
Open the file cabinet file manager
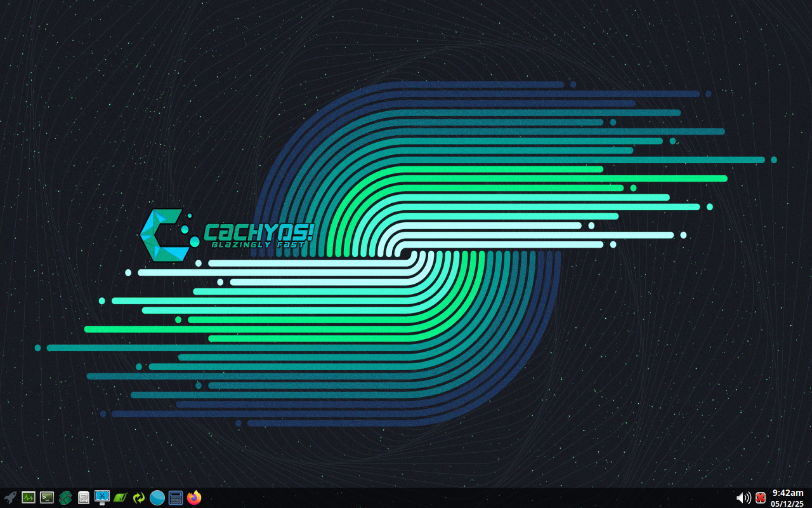tap(84, 498)
